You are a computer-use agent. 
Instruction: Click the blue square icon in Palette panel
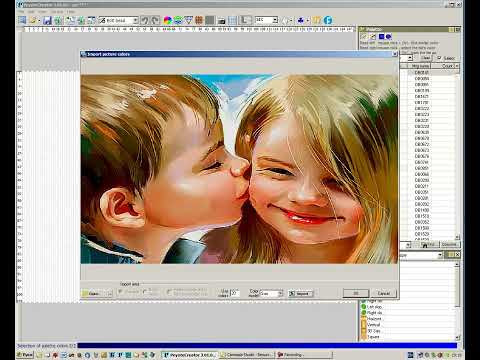click(x=382, y=37)
